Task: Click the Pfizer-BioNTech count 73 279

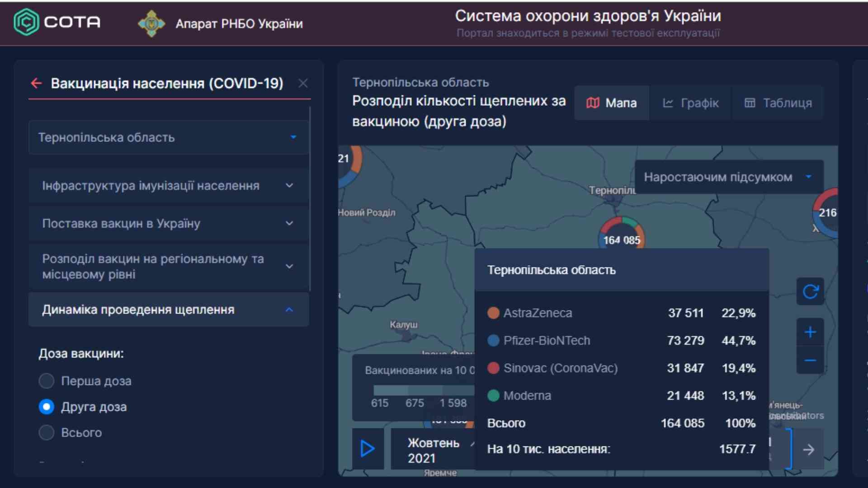Action: coord(685,341)
